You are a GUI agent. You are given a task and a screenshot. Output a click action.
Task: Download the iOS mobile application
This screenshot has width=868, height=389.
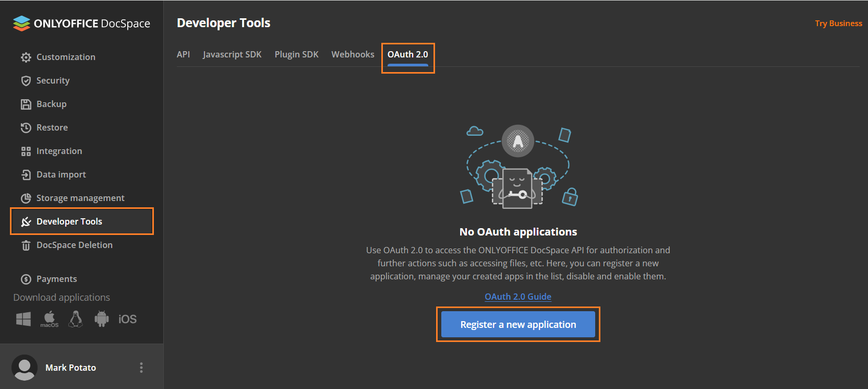[127, 319]
